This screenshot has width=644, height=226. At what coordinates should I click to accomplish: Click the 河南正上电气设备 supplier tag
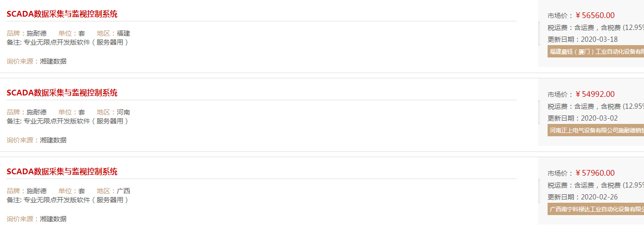pyautogui.click(x=596, y=130)
